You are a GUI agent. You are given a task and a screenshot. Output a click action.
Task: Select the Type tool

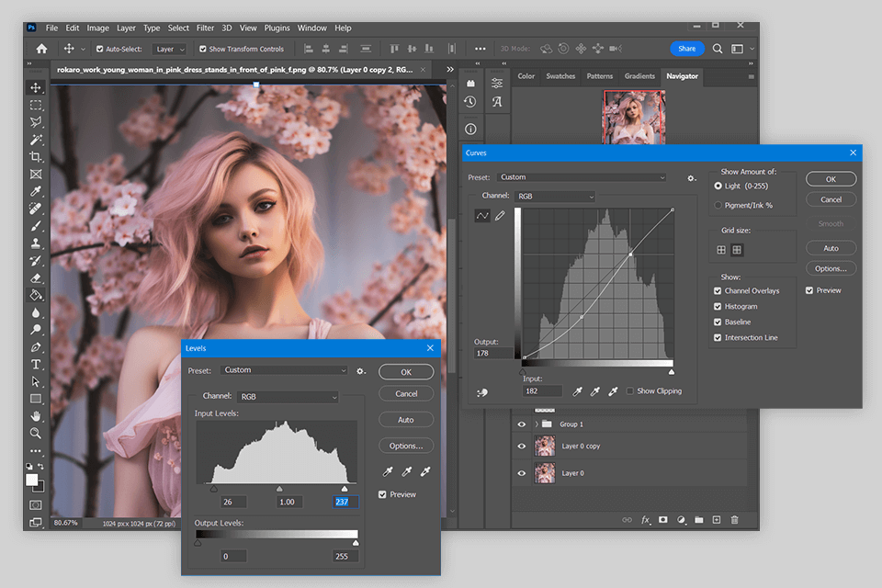[36, 365]
